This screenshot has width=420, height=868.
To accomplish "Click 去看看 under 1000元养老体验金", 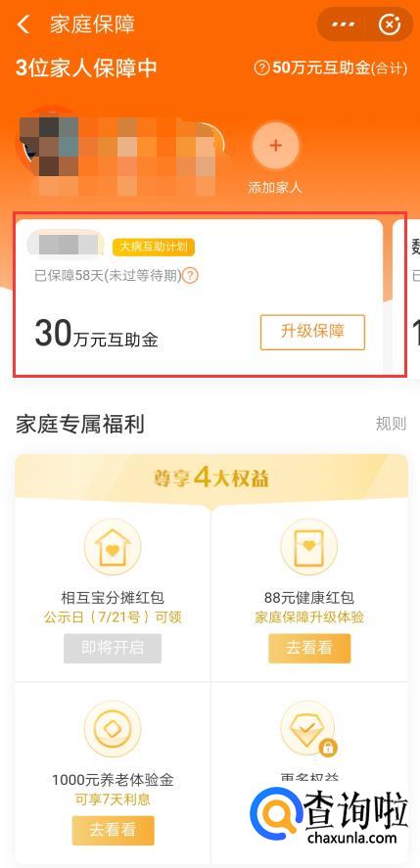I will tap(113, 831).
